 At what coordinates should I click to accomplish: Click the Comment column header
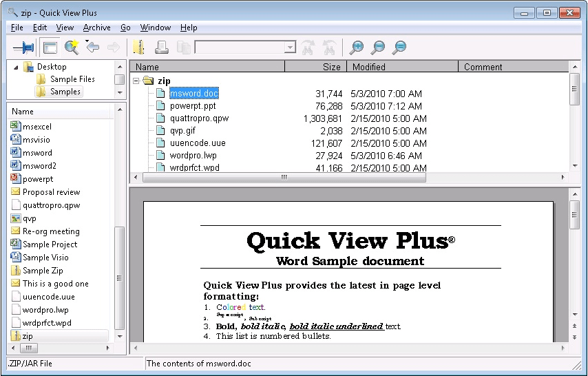click(x=514, y=67)
